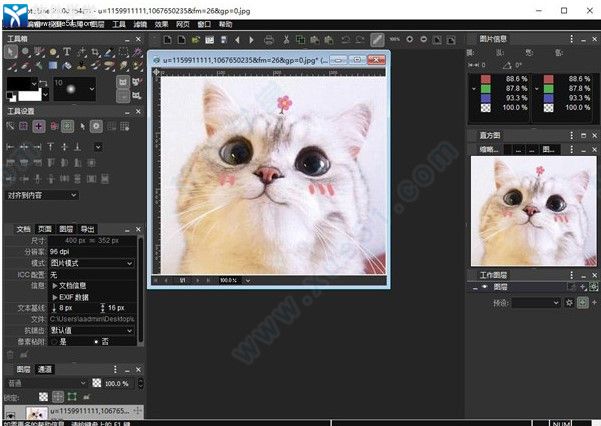This screenshot has width=601, height=426.
Task: Click the undo arrow in the toolbar
Action: (x=346, y=39)
